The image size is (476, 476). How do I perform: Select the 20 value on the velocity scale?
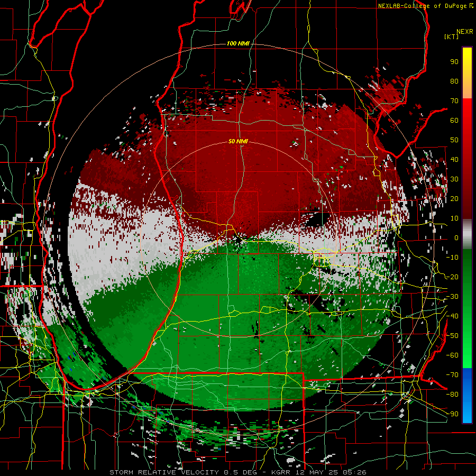[454, 199]
